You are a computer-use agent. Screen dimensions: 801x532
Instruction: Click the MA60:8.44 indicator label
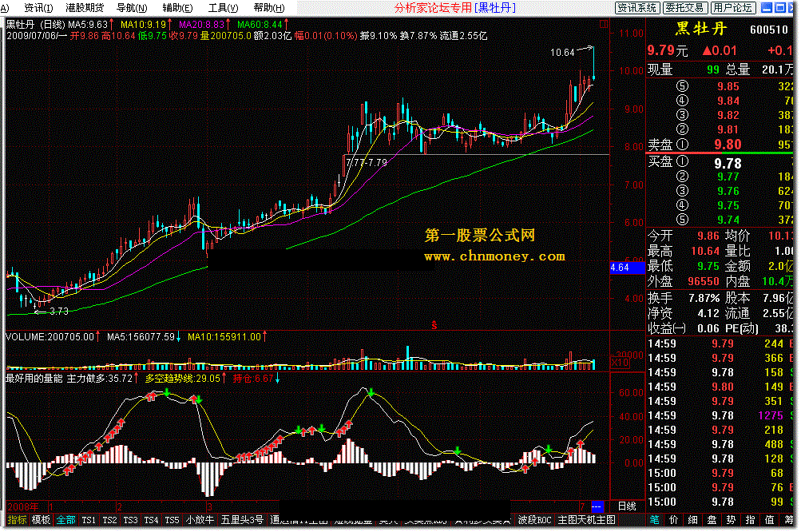[260, 25]
